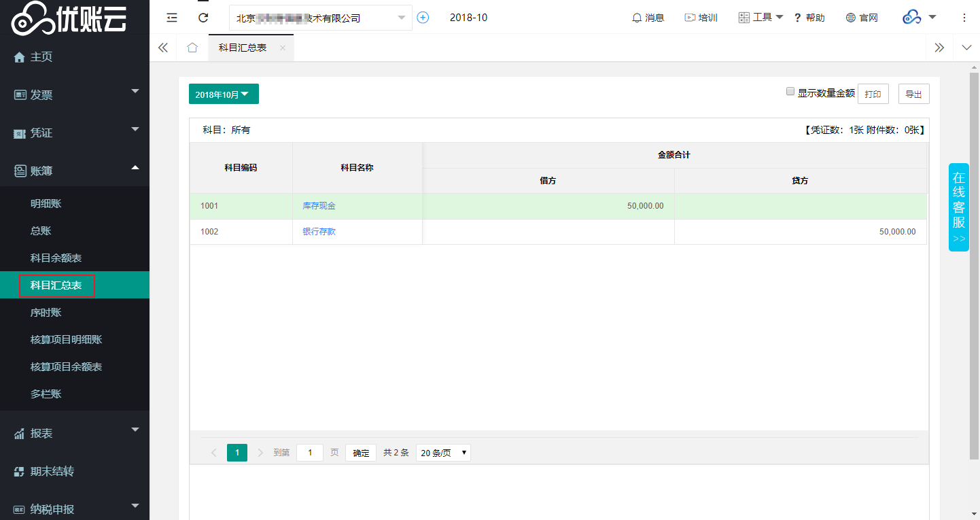Collapse the sidebar with the menu-fold icon
The height and width of the screenshot is (520, 980).
pyautogui.click(x=172, y=18)
